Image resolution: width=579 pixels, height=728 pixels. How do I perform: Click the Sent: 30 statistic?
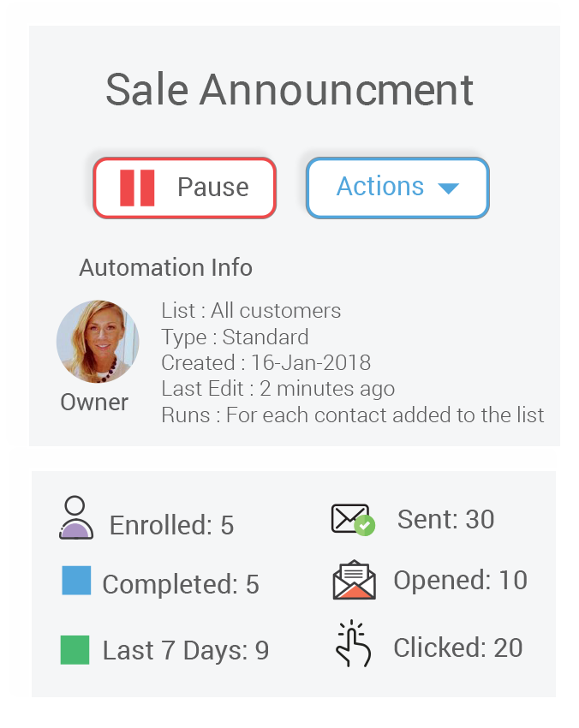(445, 519)
